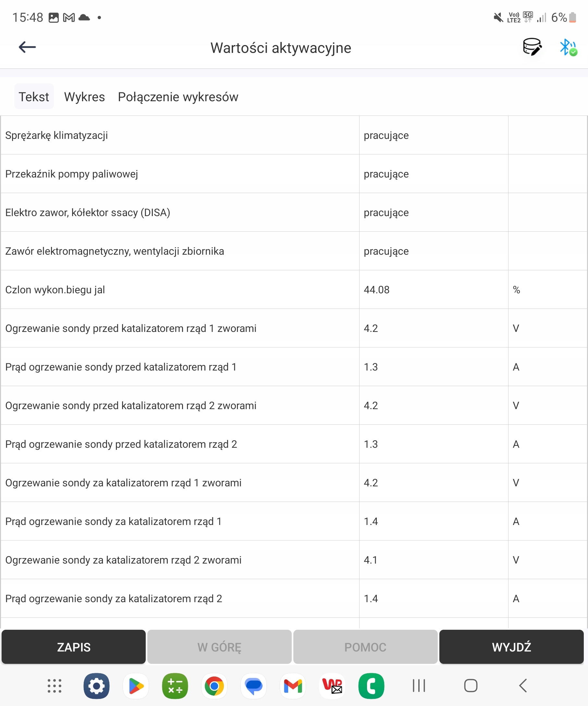588x706 pixels.
Task: Tap the POMOC button
Action: (x=365, y=647)
